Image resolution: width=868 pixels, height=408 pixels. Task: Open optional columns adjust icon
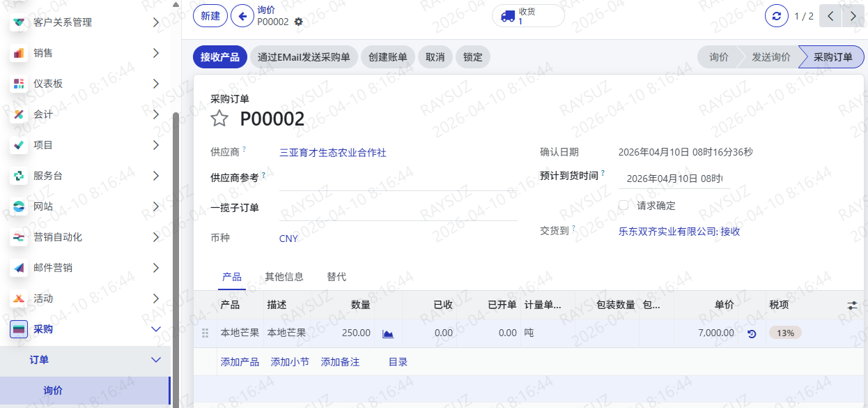click(x=853, y=305)
